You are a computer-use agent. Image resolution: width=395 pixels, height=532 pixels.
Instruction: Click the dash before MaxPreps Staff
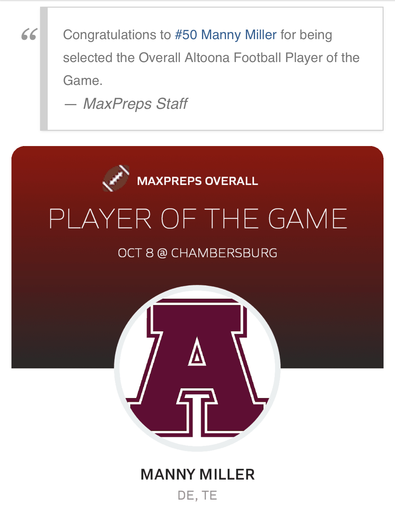[x=70, y=104]
